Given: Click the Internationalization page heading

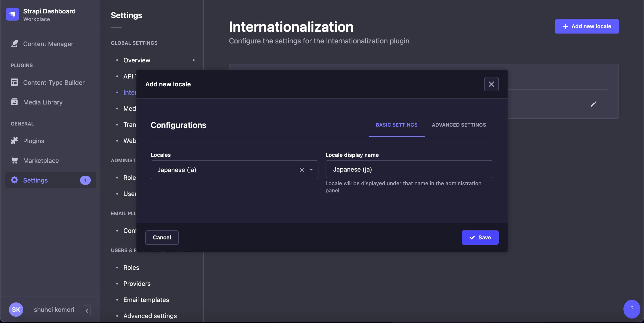Looking at the screenshot, I should [291, 27].
